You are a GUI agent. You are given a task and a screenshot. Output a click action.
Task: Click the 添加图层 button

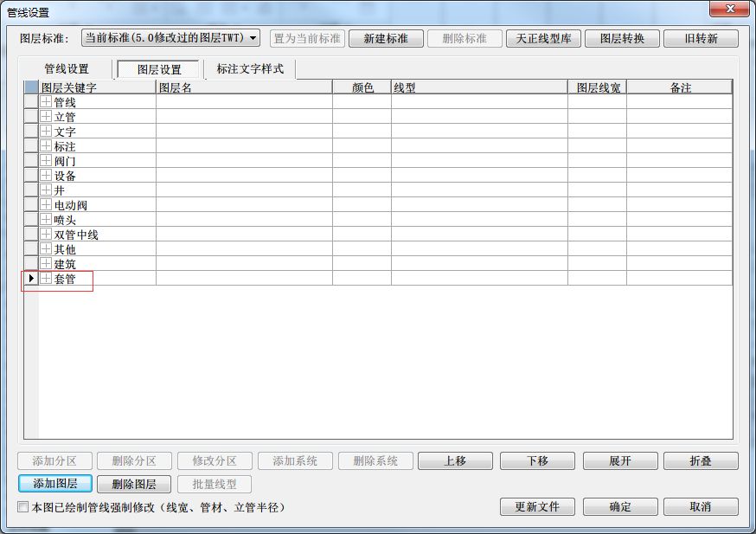(x=54, y=484)
